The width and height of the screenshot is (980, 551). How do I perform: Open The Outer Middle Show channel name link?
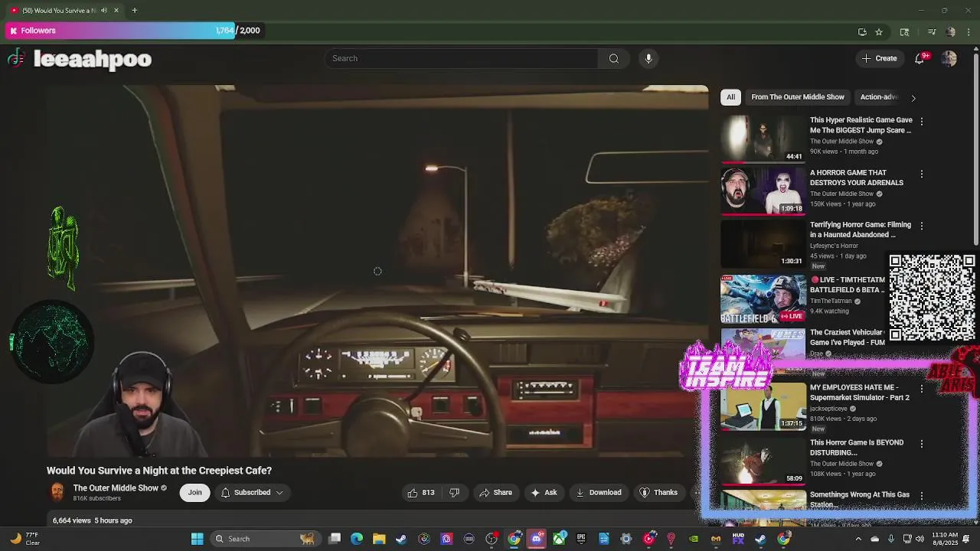(116, 487)
